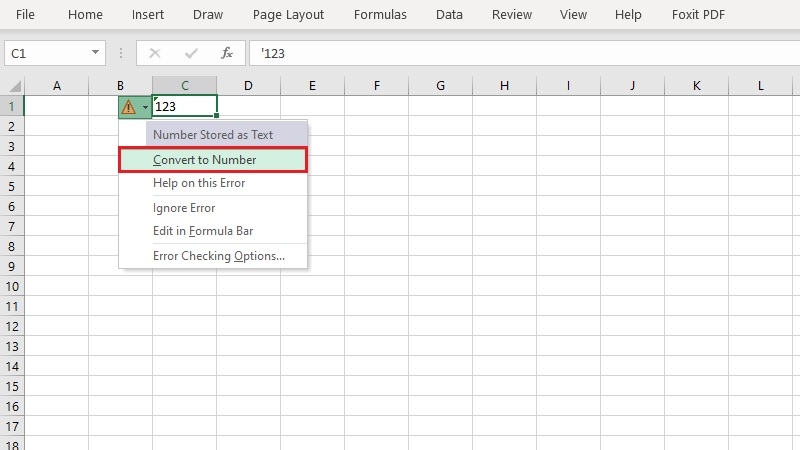
Task: Open the View ribbon tab
Action: 573,14
